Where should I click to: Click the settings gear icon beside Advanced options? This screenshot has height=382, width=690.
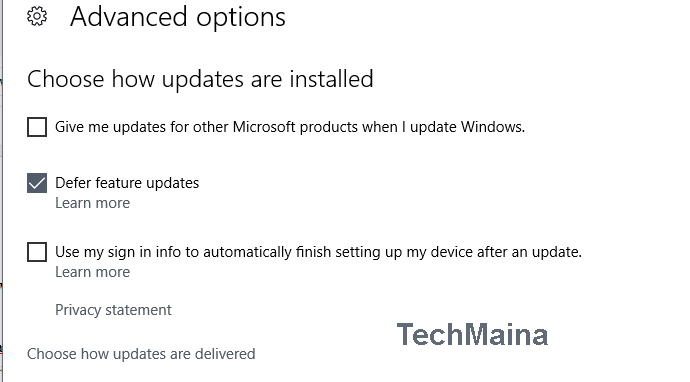37,17
